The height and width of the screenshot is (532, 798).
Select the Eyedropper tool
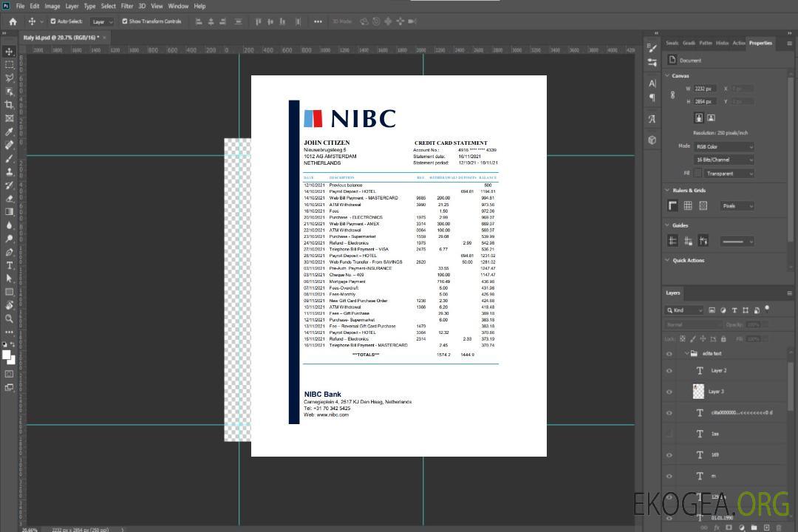(9, 132)
